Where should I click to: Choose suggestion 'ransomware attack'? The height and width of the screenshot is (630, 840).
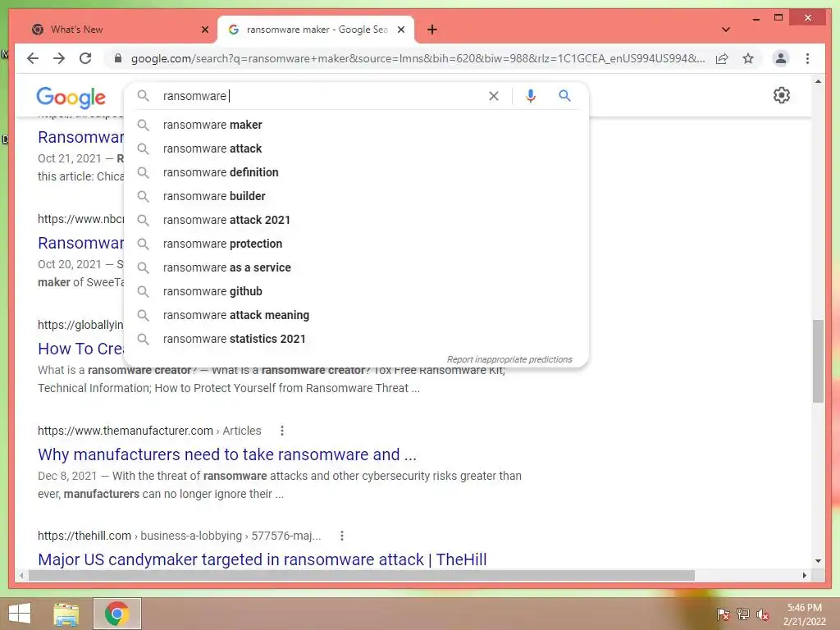coord(356,148)
